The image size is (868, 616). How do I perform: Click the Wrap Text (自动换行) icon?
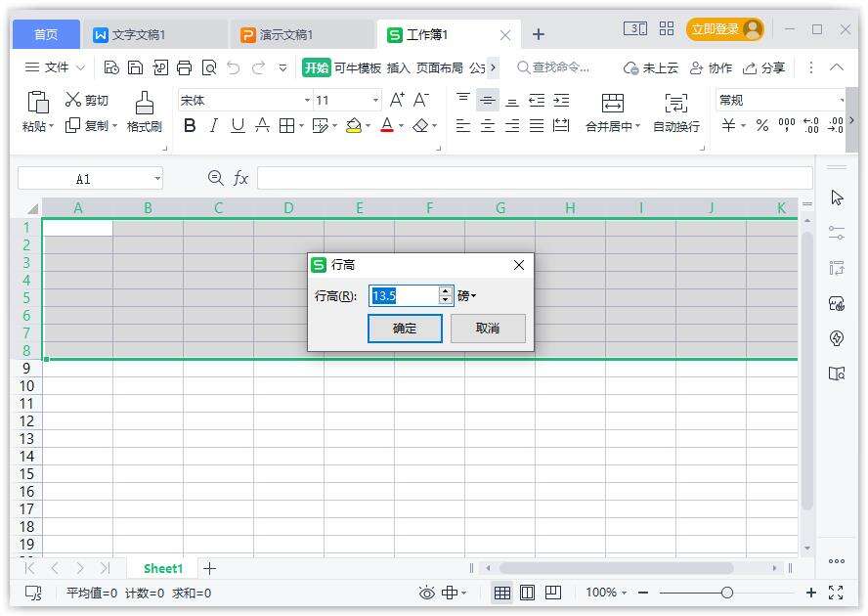(x=675, y=103)
